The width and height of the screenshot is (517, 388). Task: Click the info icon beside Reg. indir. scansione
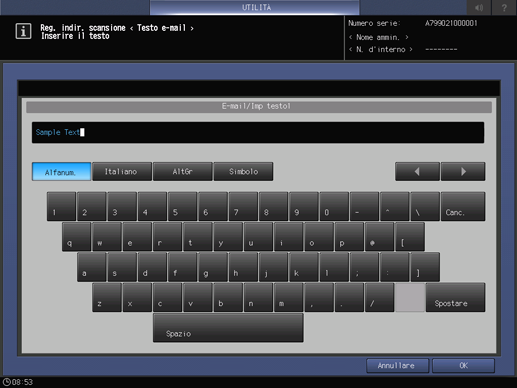[23, 31]
